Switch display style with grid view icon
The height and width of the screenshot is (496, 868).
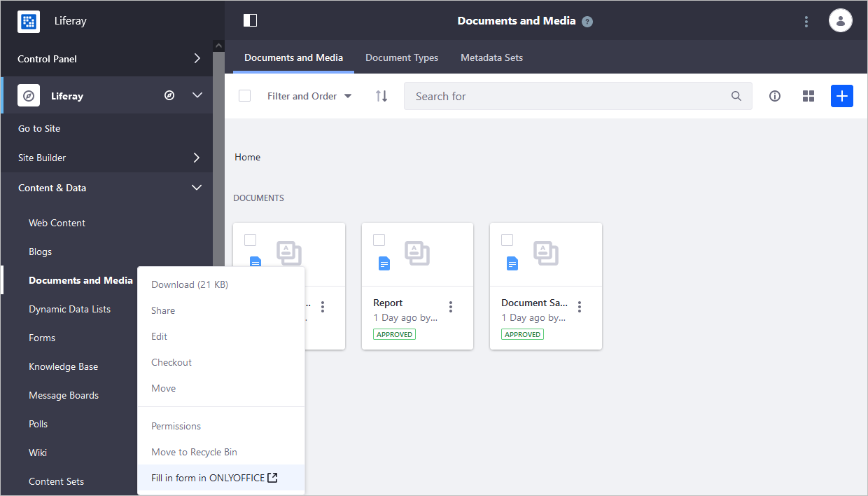tap(808, 96)
